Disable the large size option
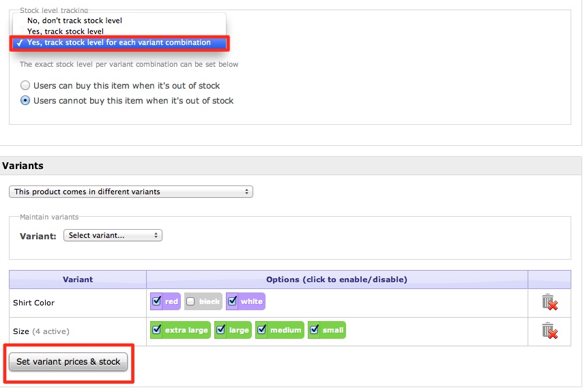Screen dimensions: 587x392 pos(221,329)
